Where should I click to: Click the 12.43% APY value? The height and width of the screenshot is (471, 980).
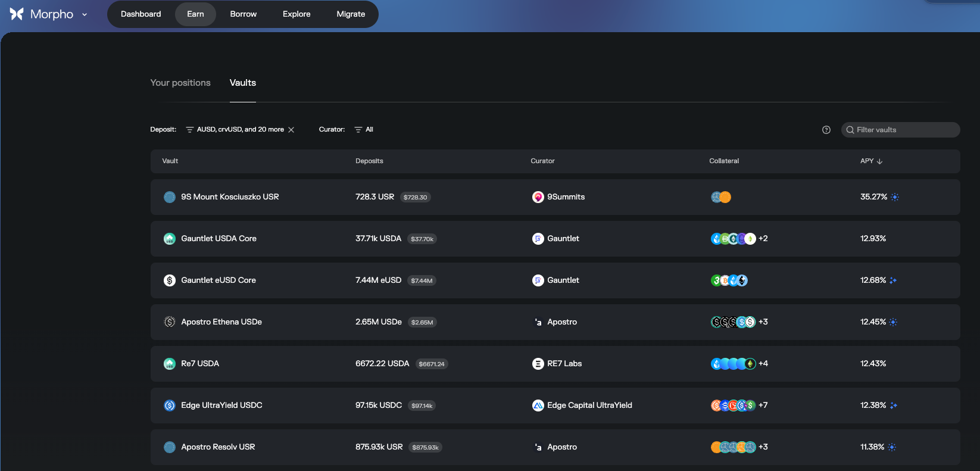pos(873,364)
